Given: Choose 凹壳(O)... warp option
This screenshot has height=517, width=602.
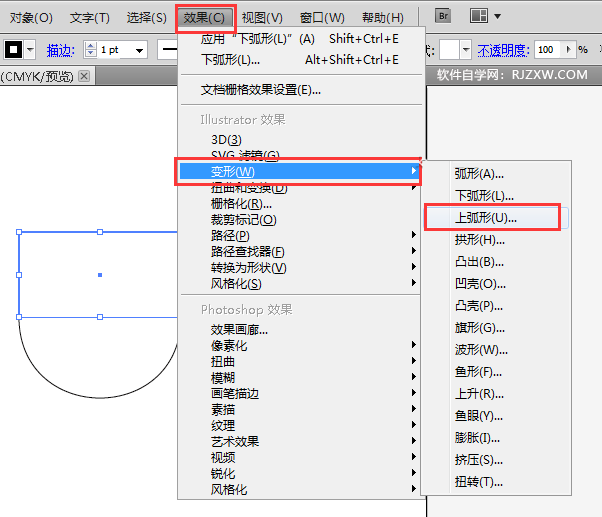Looking at the screenshot, I should (x=496, y=284).
